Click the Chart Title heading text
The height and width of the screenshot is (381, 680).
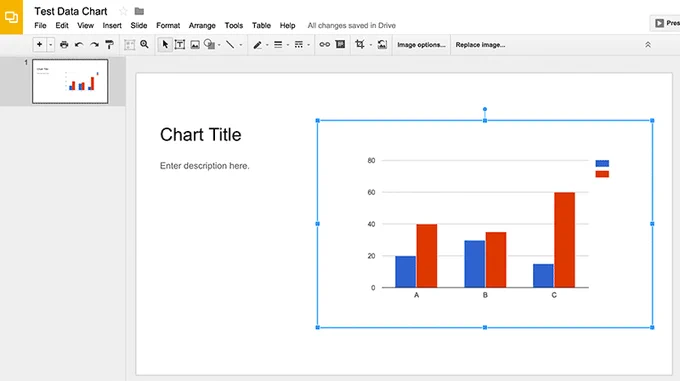pyautogui.click(x=200, y=135)
